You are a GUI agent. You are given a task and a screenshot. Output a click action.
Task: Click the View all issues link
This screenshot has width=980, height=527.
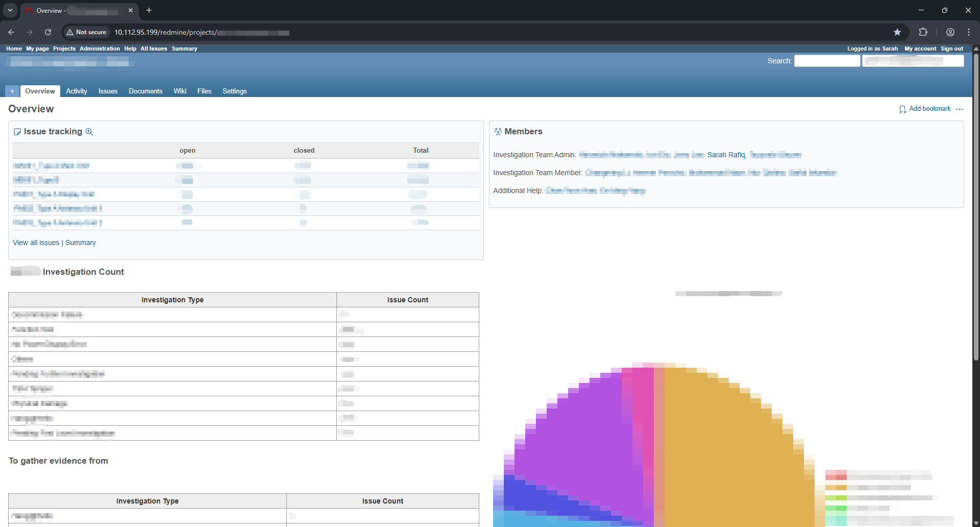pos(36,242)
